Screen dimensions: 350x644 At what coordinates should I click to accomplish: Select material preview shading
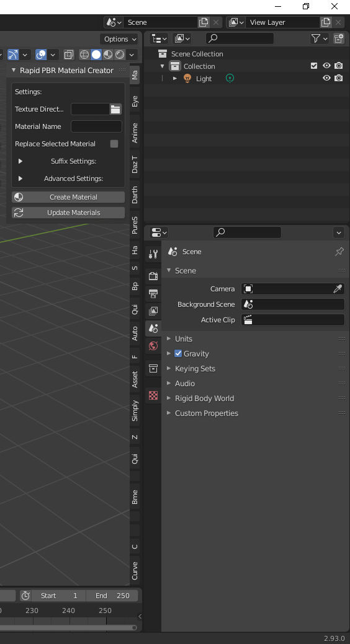click(x=108, y=54)
